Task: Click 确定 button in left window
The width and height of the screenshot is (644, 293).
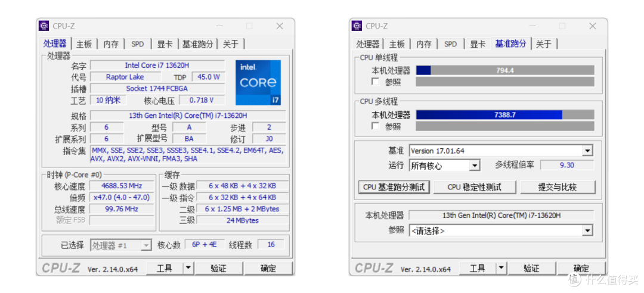Action: (x=268, y=269)
